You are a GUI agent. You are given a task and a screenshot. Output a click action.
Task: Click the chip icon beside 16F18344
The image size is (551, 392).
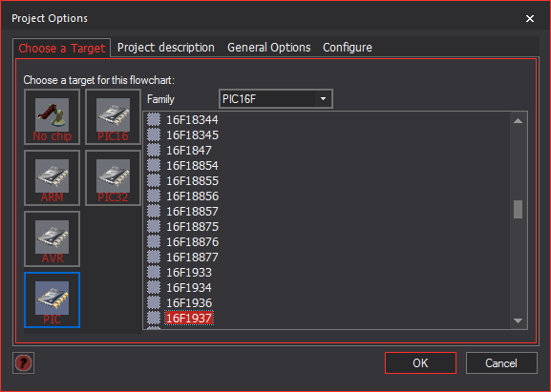pyautogui.click(x=154, y=119)
